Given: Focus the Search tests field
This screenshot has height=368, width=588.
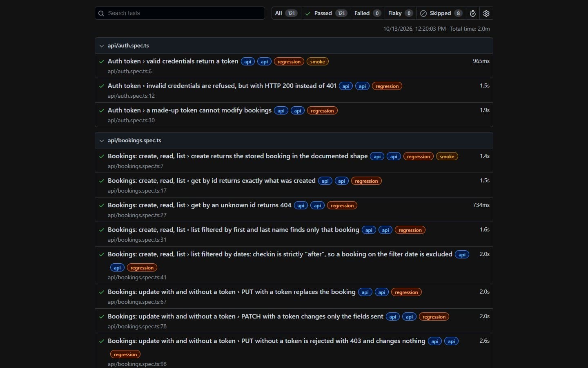Looking at the screenshot, I should [x=180, y=13].
